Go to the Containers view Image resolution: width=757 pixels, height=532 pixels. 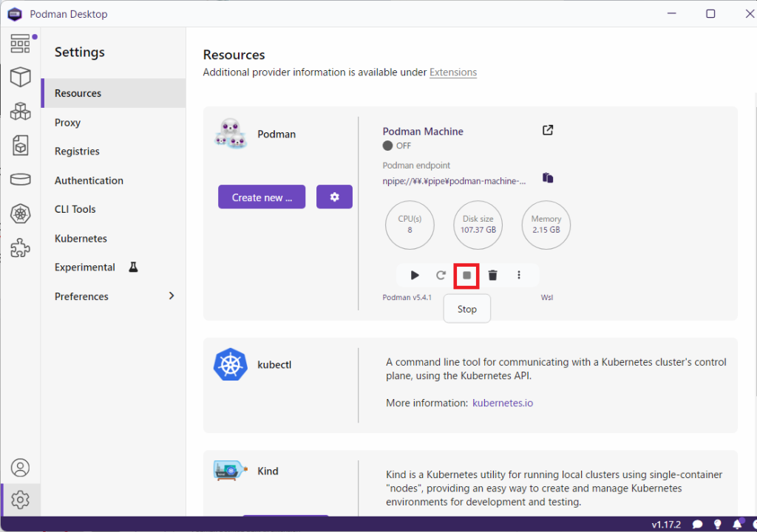click(x=20, y=76)
